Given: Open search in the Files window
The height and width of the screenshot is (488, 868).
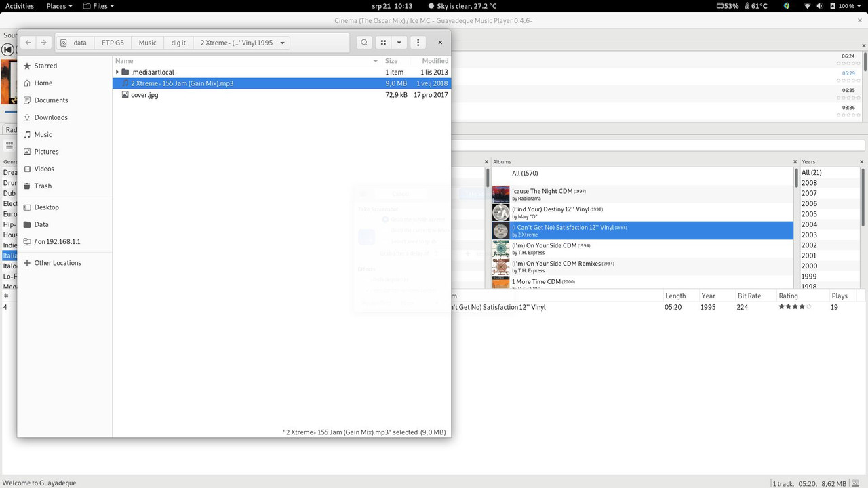Looking at the screenshot, I should (364, 42).
